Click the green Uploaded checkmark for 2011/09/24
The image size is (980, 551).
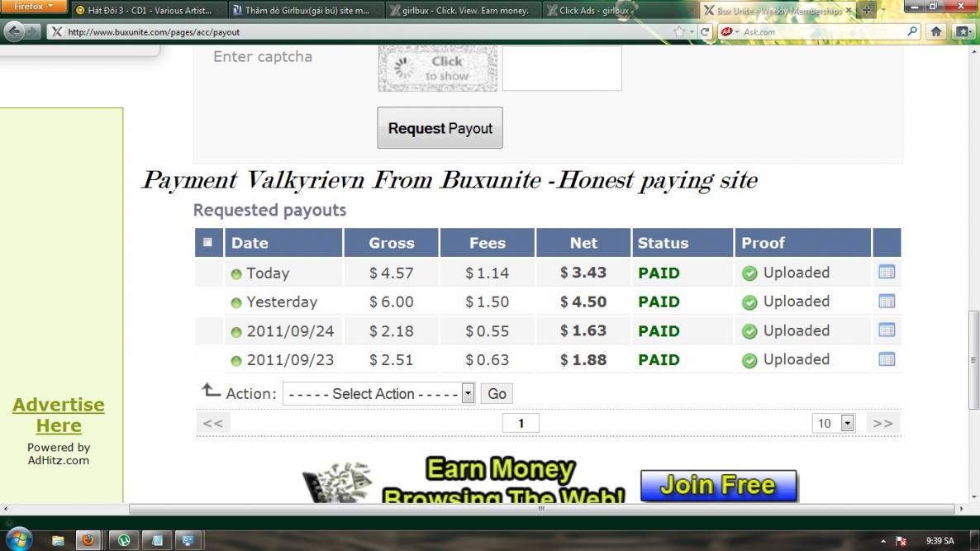point(749,331)
